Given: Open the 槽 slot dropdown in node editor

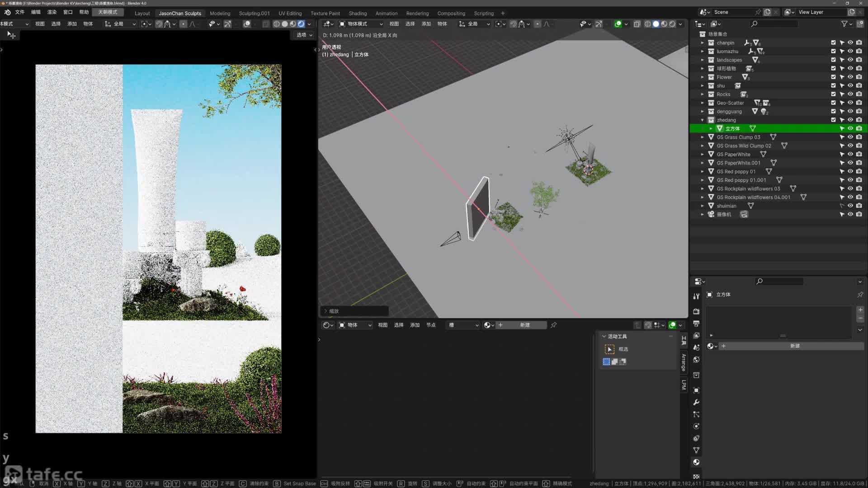Looking at the screenshot, I should click(x=462, y=325).
